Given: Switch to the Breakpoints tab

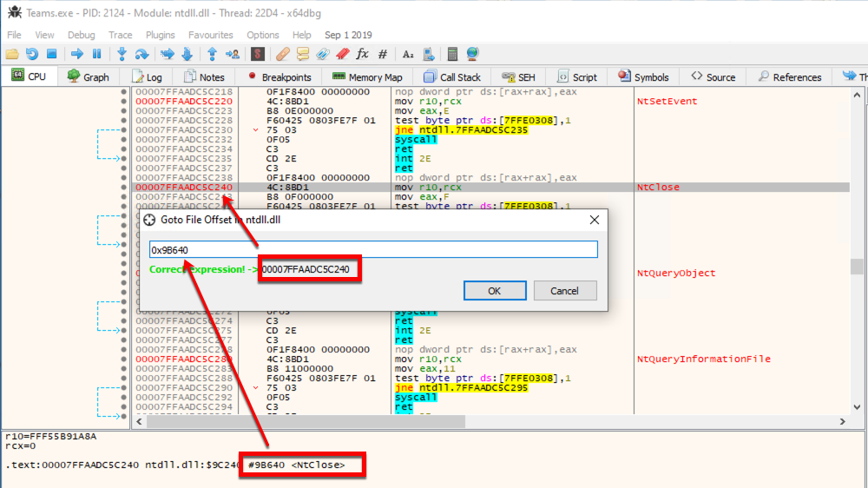Looking at the screenshot, I should 279,76.
